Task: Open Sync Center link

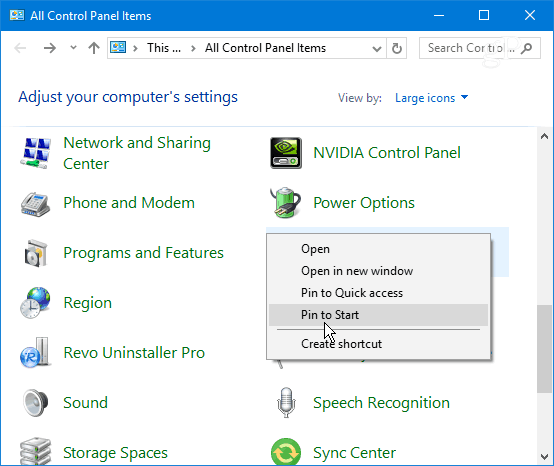Action: (x=354, y=453)
